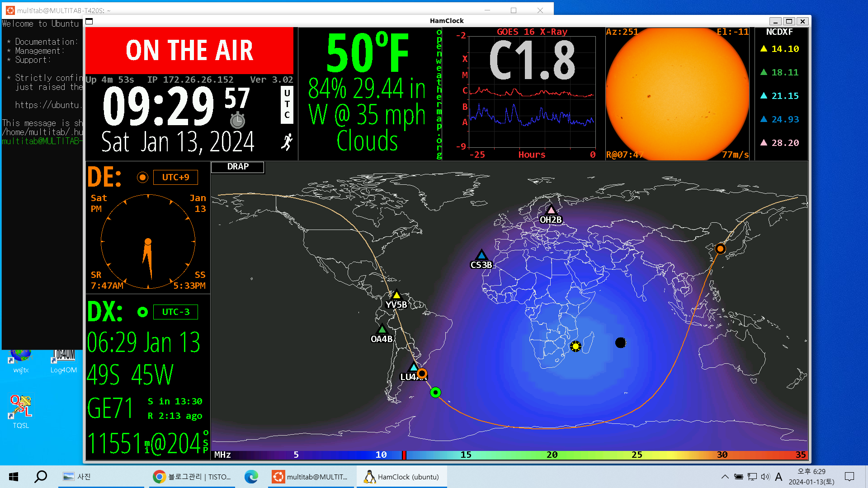Click the yellow sun subsolar marker on map

pyautogui.click(x=576, y=346)
